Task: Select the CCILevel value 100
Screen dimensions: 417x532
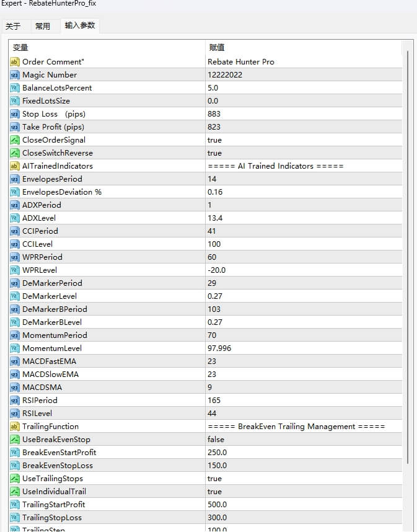Action: 214,244
